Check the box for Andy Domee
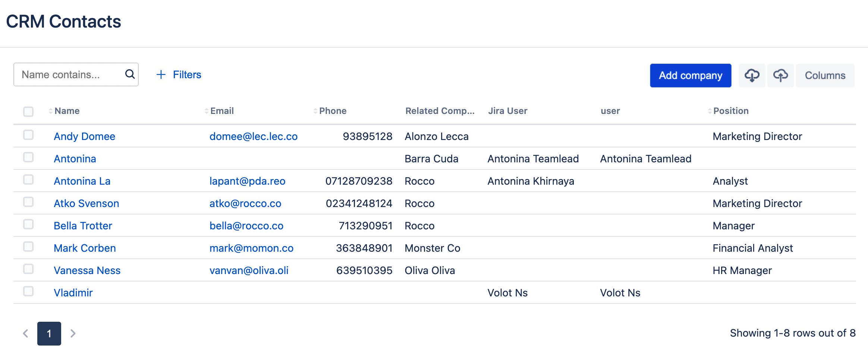The height and width of the screenshot is (353, 868). 28,135
